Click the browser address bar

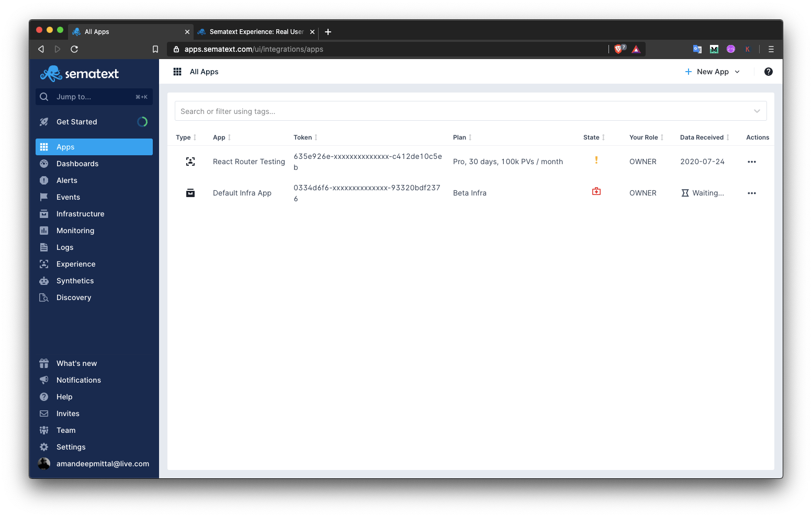(x=387, y=49)
